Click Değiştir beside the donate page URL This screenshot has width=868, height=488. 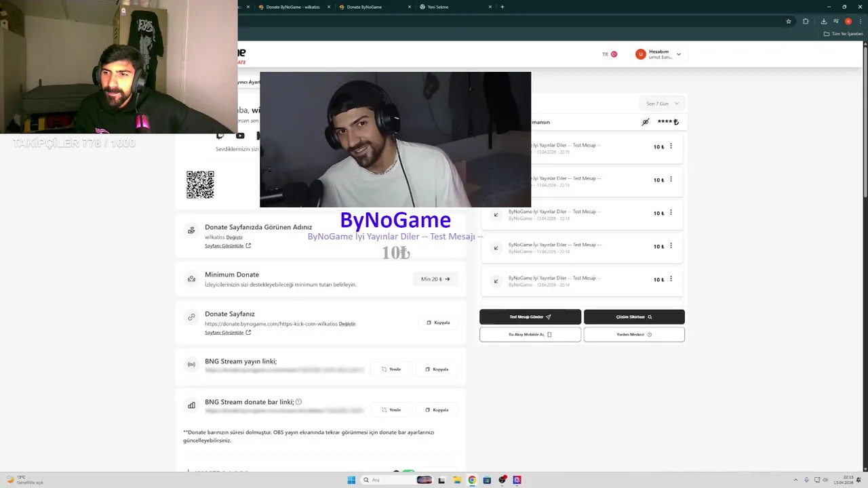pyautogui.click(x=347, y=324)
